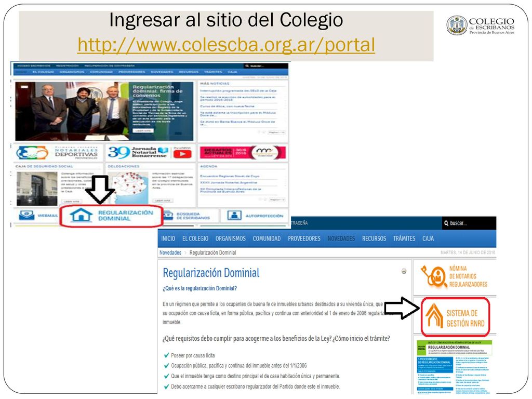532x399 pixels.
Task: Open CAJA in the large navigation bar
Action: (428, 238)
